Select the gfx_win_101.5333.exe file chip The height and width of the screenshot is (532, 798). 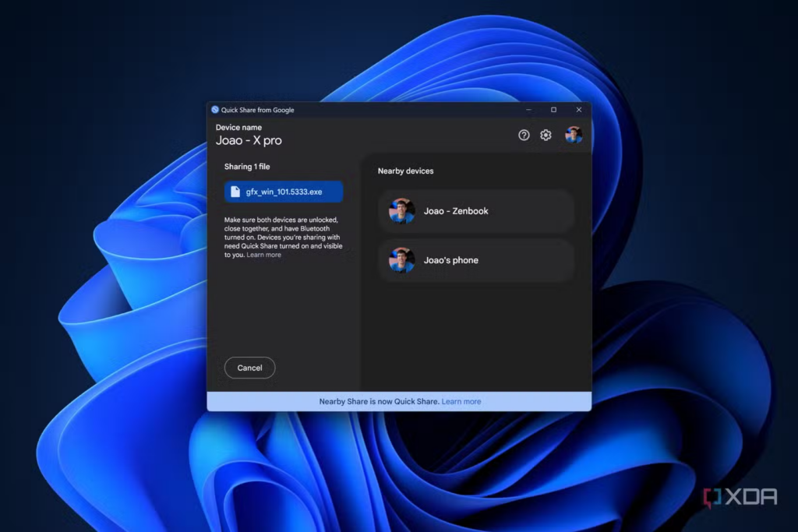point(284,192)
